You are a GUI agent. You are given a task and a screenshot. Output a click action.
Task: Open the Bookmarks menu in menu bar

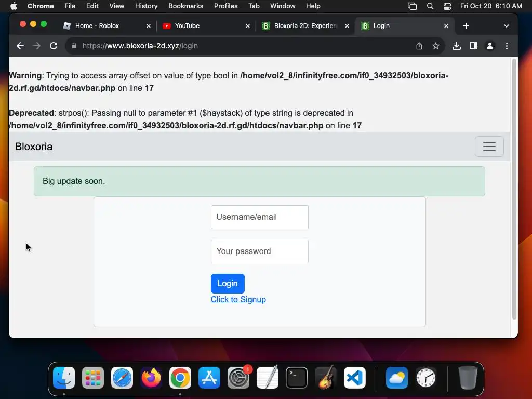pos(185,6)
